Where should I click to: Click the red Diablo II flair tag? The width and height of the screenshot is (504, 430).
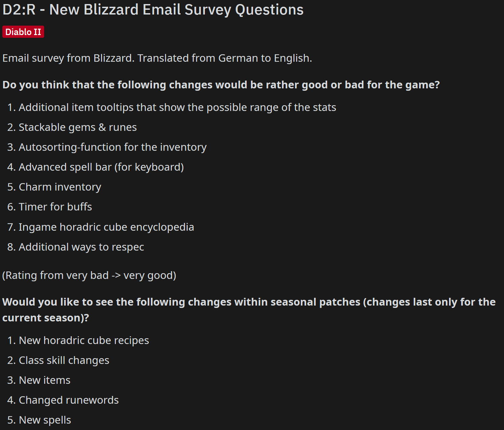[23, 32]
